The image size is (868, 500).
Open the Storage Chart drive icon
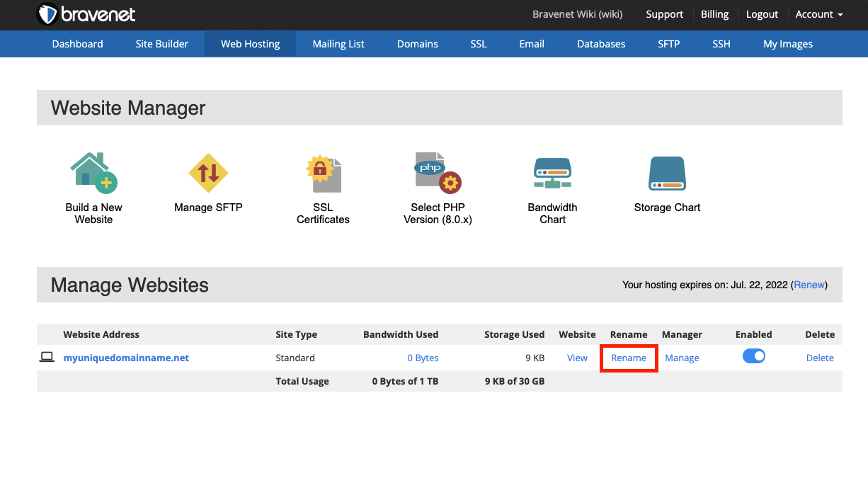tap(667, 174)
